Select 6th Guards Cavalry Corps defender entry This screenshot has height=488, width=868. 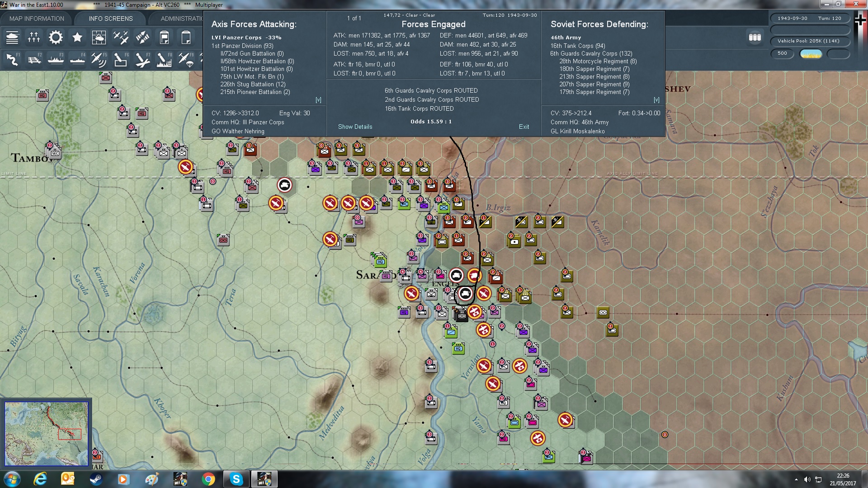point(591,53)
